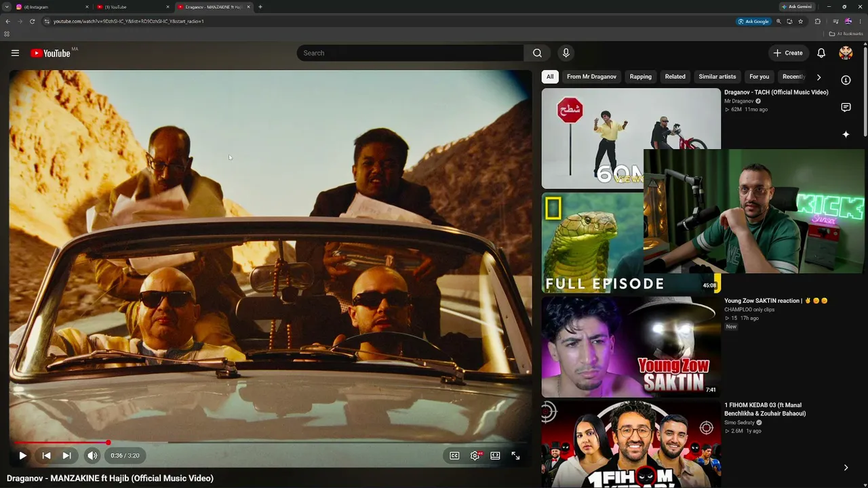Switch to theater mode
868x488 pixels.
pos(495,455)
